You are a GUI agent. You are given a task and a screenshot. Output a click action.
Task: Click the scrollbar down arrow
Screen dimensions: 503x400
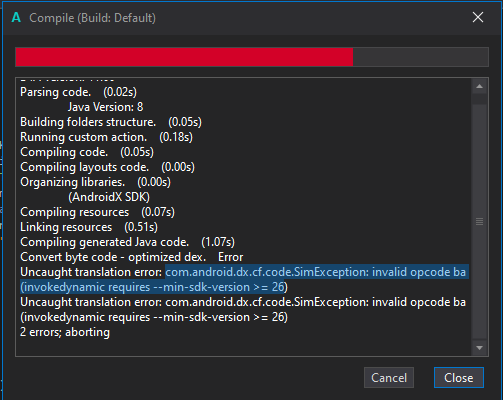point(479,348)
